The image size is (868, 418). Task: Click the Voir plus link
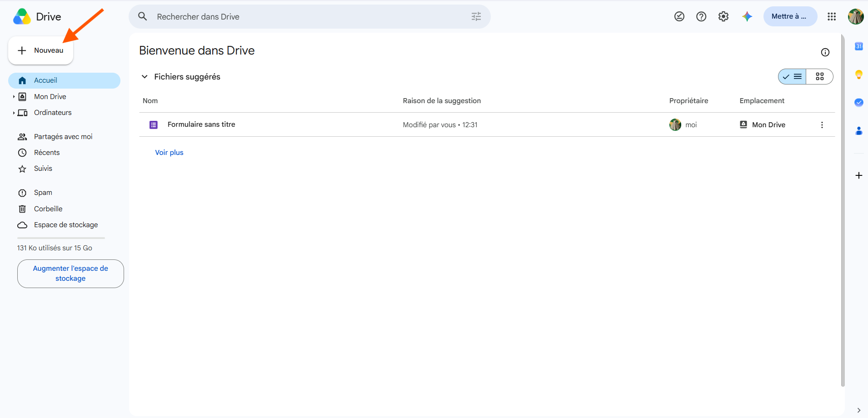[169, 153]
